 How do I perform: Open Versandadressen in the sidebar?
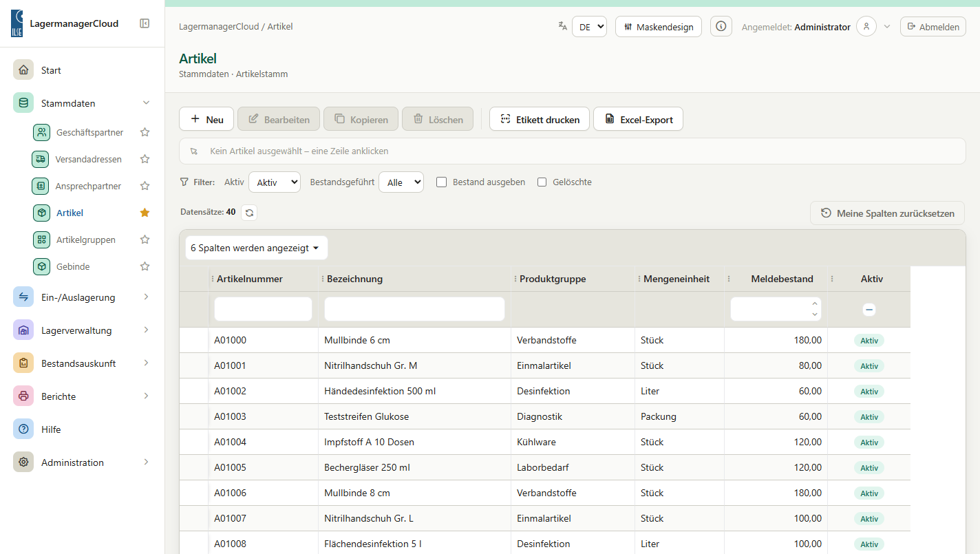(x=89, y=159)
